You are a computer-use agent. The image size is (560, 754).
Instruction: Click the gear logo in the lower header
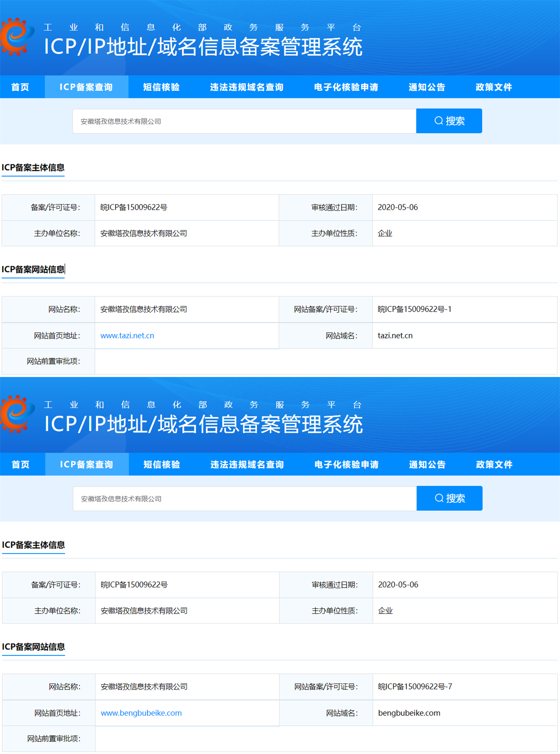tap(16, 414)
